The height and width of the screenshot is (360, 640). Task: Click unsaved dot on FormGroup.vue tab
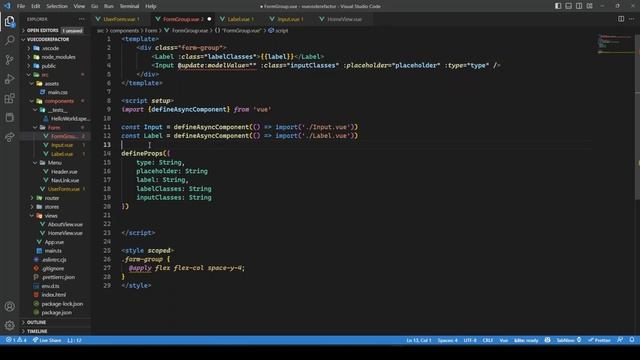(x=209, y=19)
